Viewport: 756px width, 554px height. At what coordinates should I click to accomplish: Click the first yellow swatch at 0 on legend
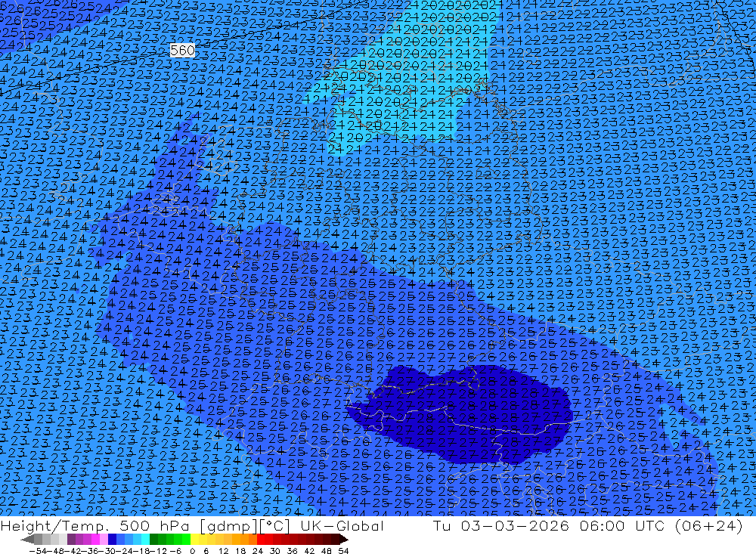[195, 540]
